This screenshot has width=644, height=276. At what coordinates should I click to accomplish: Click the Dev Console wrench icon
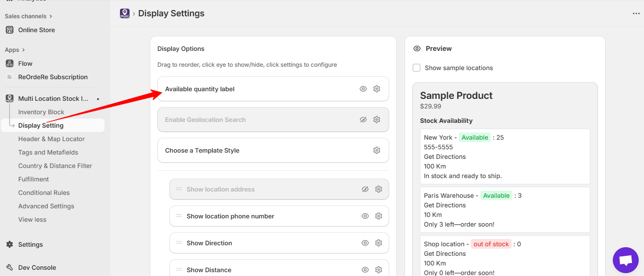point(10,267)
